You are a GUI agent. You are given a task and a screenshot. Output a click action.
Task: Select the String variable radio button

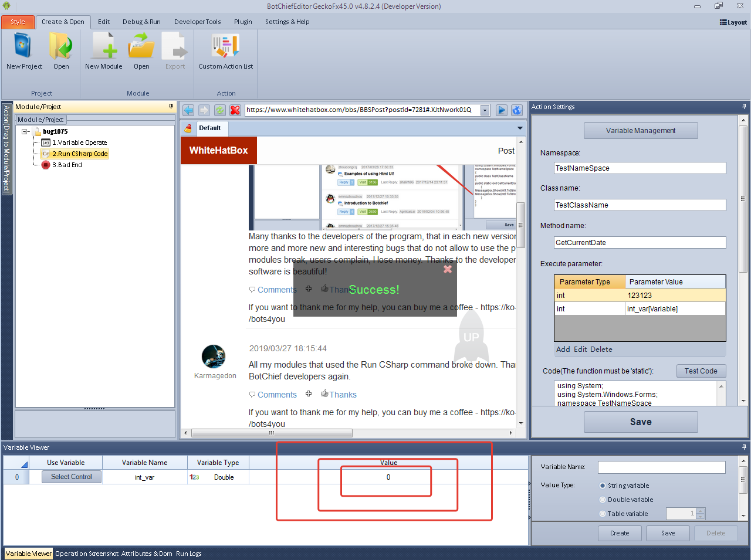[x=603, y=486]
